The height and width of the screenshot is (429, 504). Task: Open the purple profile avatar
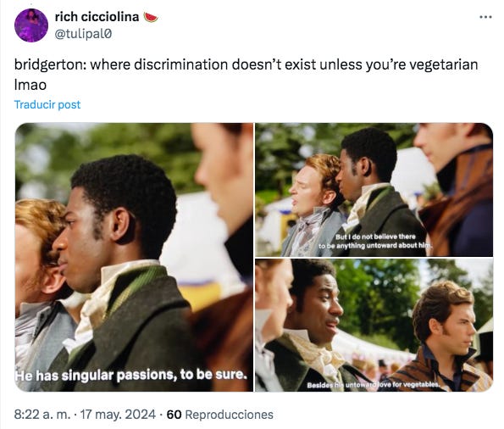(x=31, y=25)
